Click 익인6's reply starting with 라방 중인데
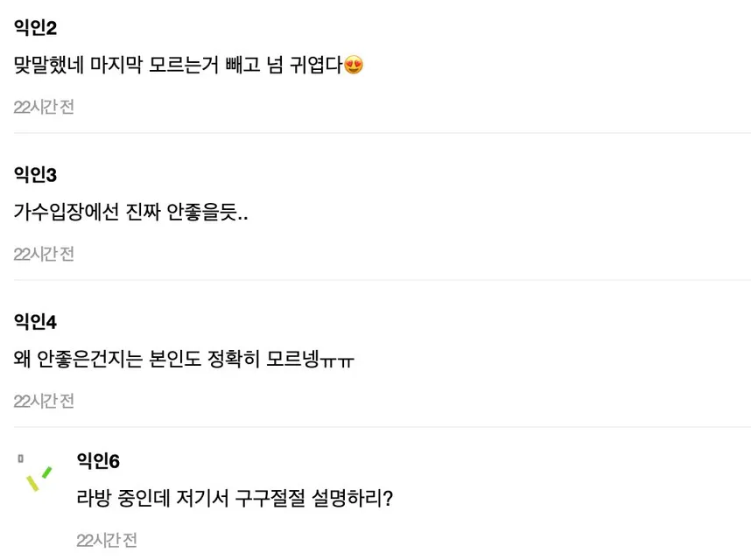 [235, 500]
